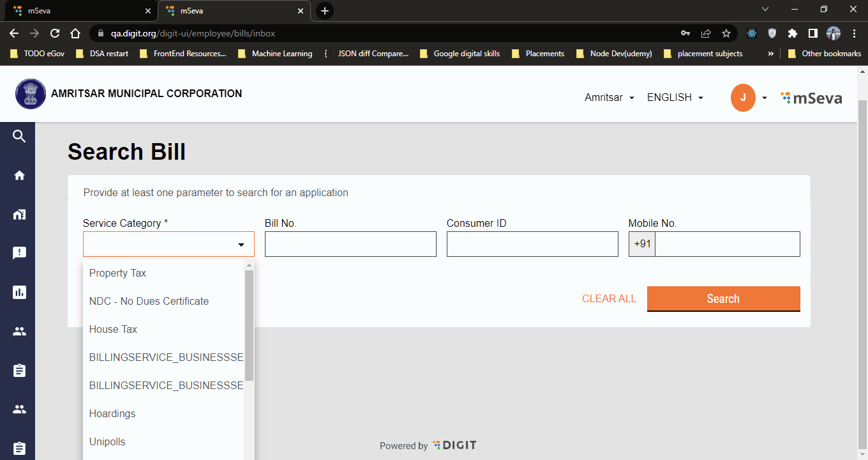Click the browser bookmark star icon

(726, 33)
